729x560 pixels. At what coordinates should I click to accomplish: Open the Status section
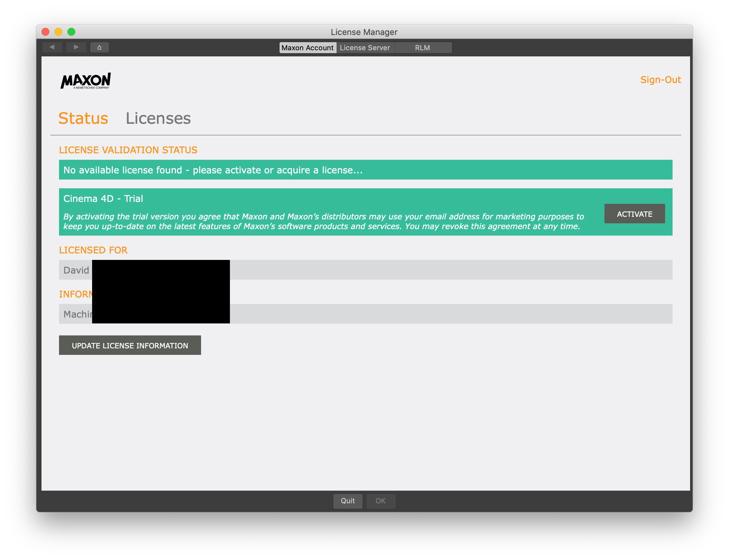point(83,118)
